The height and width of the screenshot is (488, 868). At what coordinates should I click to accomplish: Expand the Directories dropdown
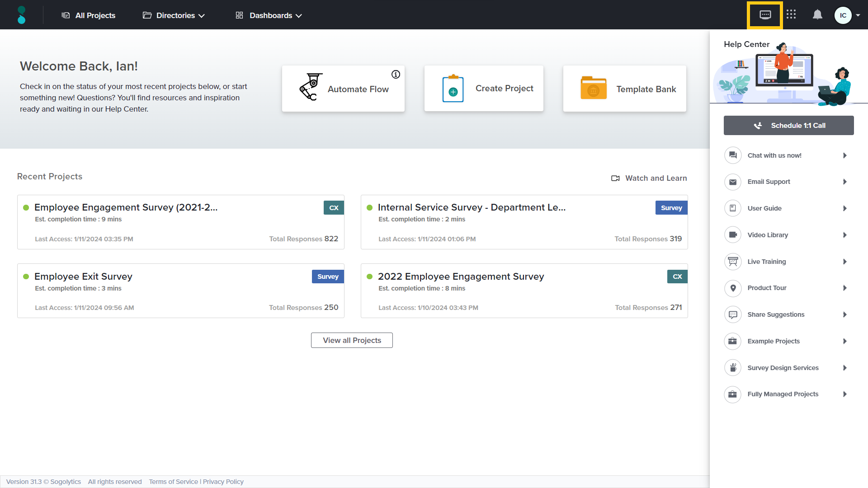(x=174, y=15)
